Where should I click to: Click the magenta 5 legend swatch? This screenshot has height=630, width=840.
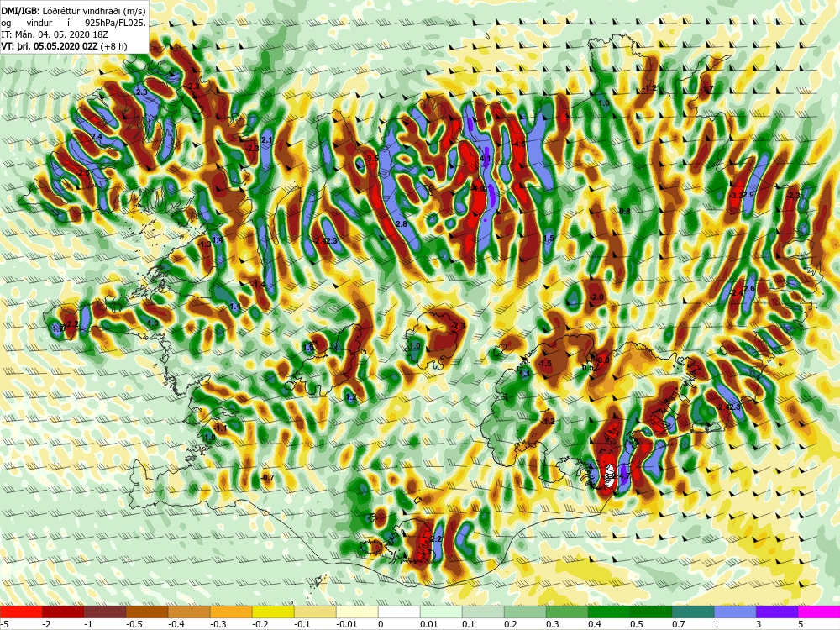click(x=819, y=612)
